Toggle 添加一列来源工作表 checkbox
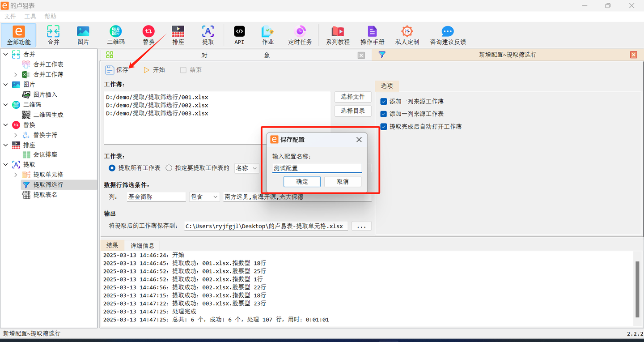 pos(383,114)
